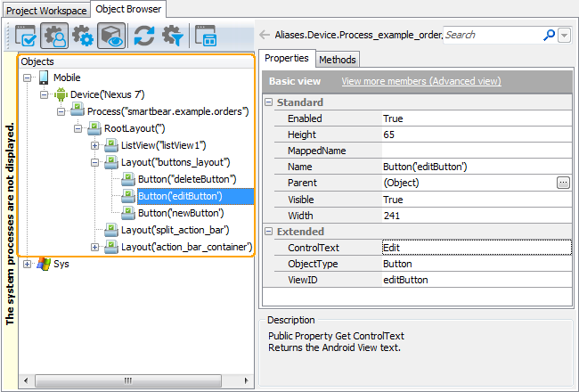Click the ellipsis button for Parent property
579x392 pixels.
click(562, 183)
